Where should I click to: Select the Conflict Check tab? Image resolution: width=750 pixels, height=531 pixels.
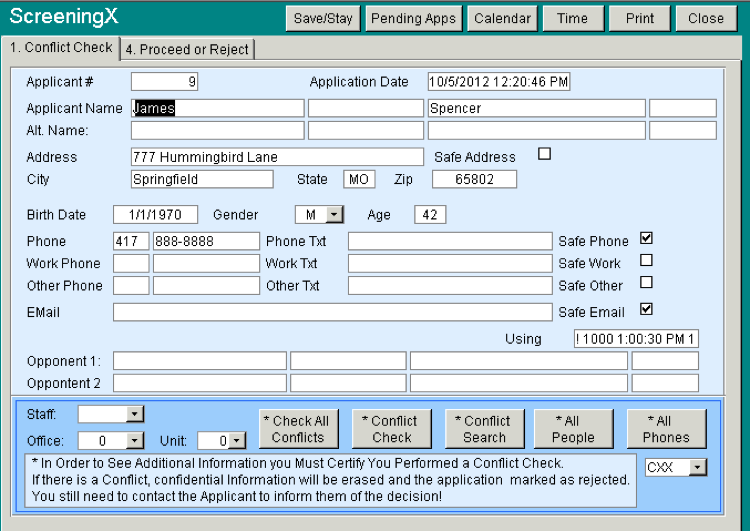coord(61,48)
